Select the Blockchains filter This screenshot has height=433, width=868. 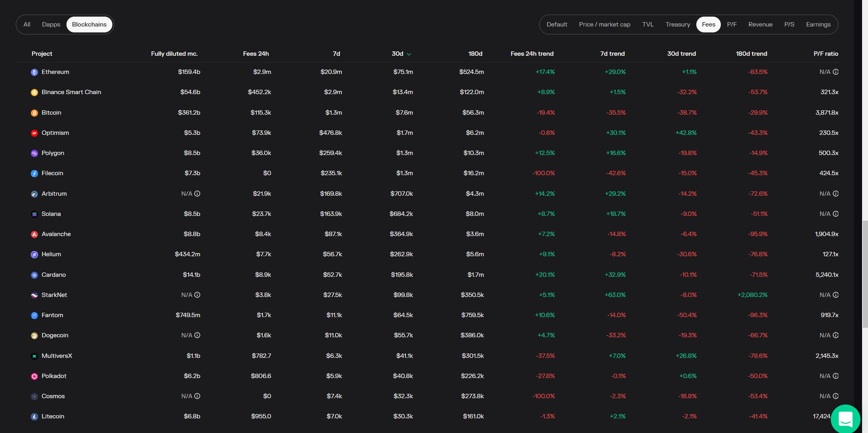tap(89, 25)
